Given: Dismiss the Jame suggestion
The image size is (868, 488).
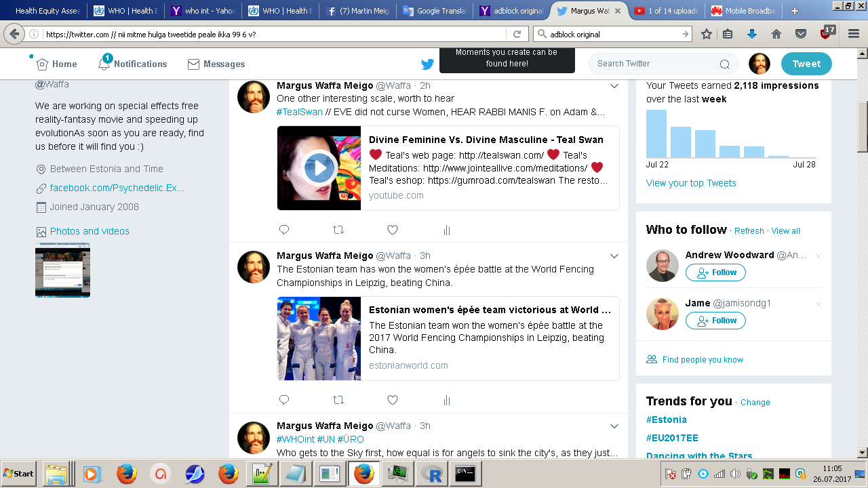Looking at the screenshot, I should tap(818, 304).
